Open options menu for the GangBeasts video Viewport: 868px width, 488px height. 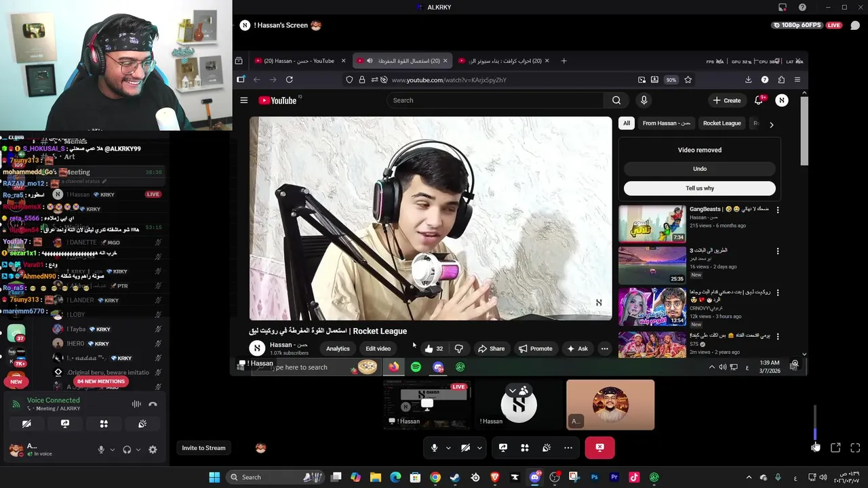tap(778, 210)
